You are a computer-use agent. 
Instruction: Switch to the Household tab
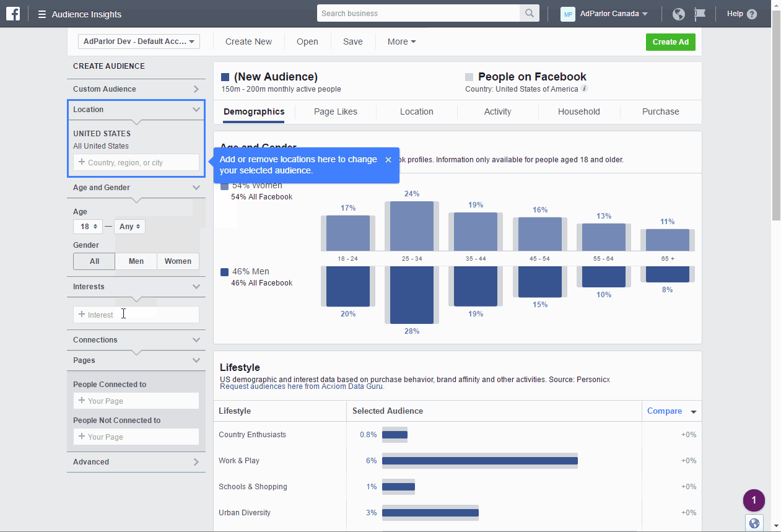(578, 111)
